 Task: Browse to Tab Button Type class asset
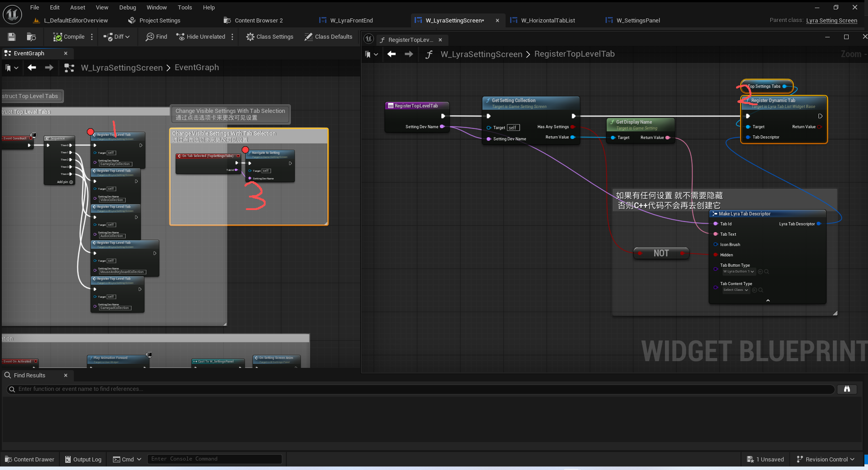coord(767,272)
